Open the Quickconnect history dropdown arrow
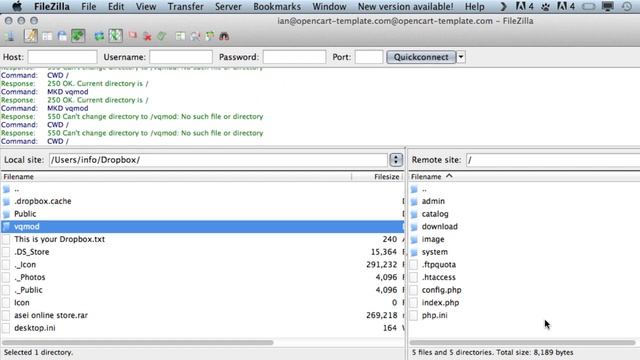Image resolution: width=640 pixels, height=360 pixels. point(461,57)
